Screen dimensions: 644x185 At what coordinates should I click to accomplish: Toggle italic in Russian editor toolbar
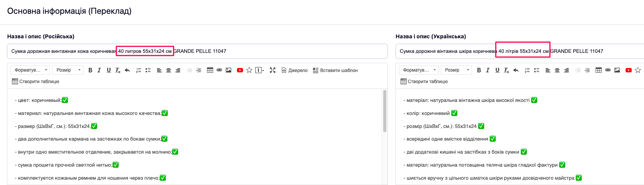(99, 70)
